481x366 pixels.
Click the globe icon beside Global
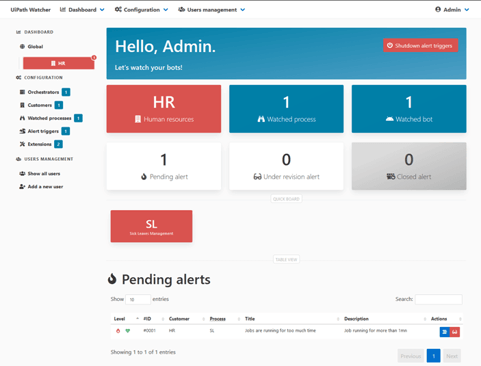[22, 47]
